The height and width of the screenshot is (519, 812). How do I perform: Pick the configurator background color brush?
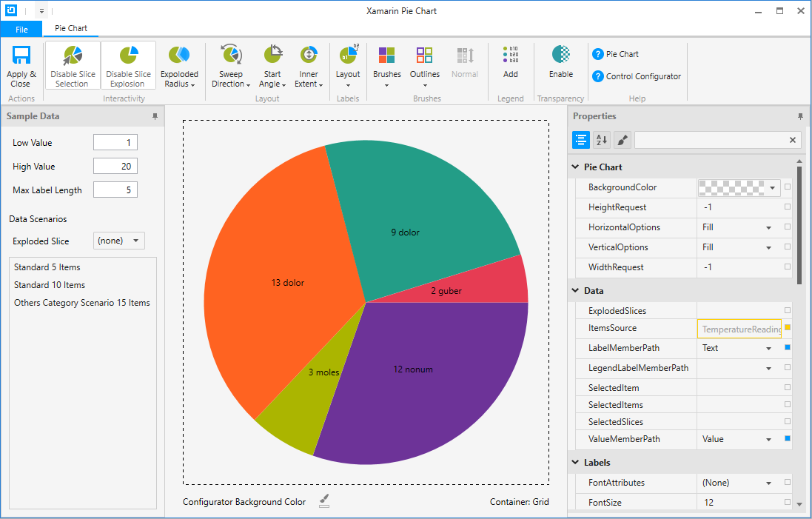[324, 501]
